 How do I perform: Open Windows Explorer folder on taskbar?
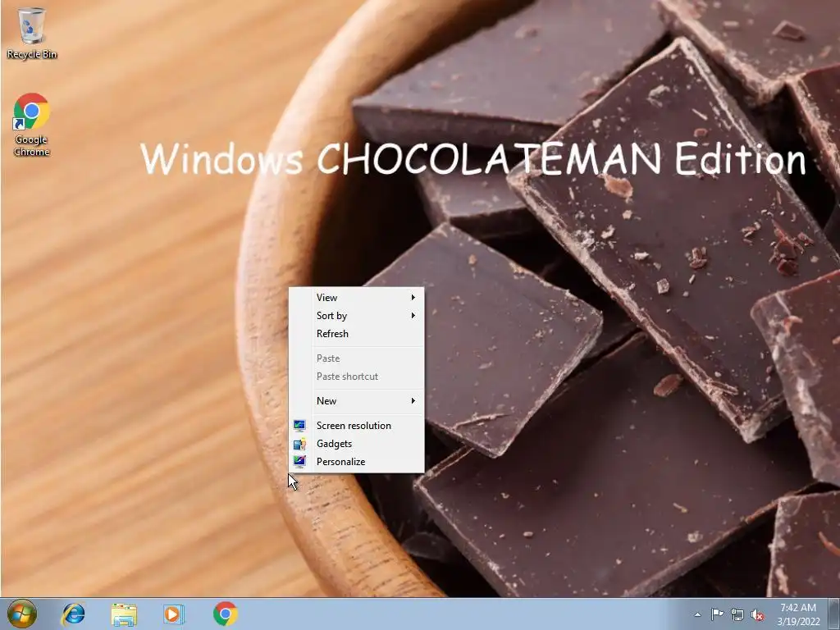tap(124, 614)
